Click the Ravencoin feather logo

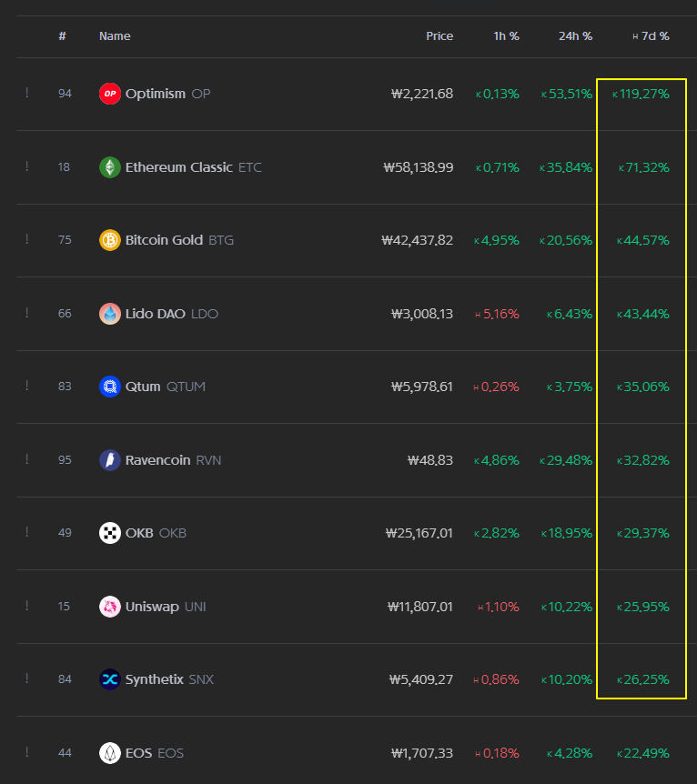[110, 460]
